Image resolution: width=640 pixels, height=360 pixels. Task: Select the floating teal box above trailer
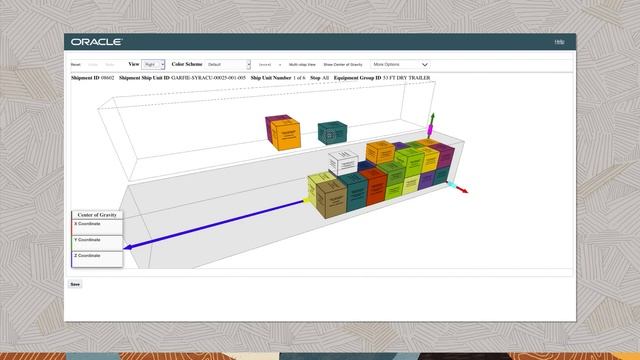point(332,133)
